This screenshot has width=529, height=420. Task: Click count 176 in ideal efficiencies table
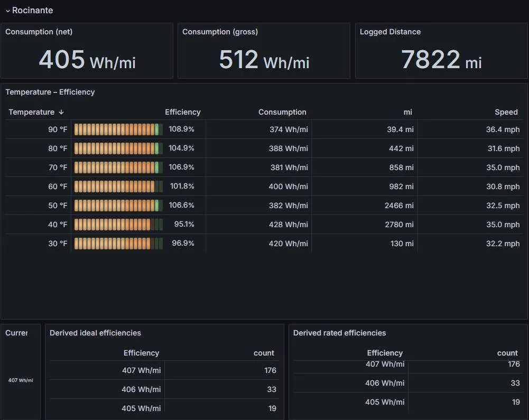tap(270, 370)
